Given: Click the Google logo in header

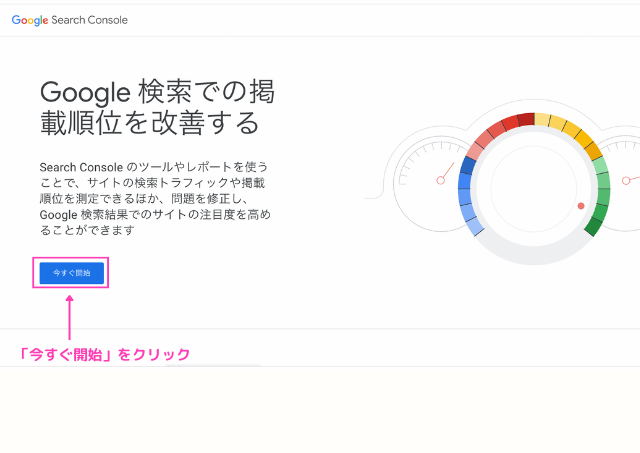Looking at the screenshot, I should pos(30,20).
